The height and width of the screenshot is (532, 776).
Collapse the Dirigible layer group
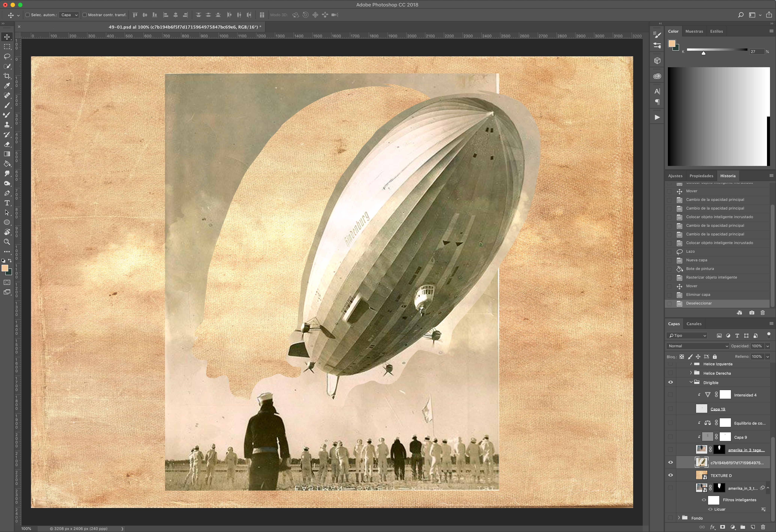pos(691,382)
